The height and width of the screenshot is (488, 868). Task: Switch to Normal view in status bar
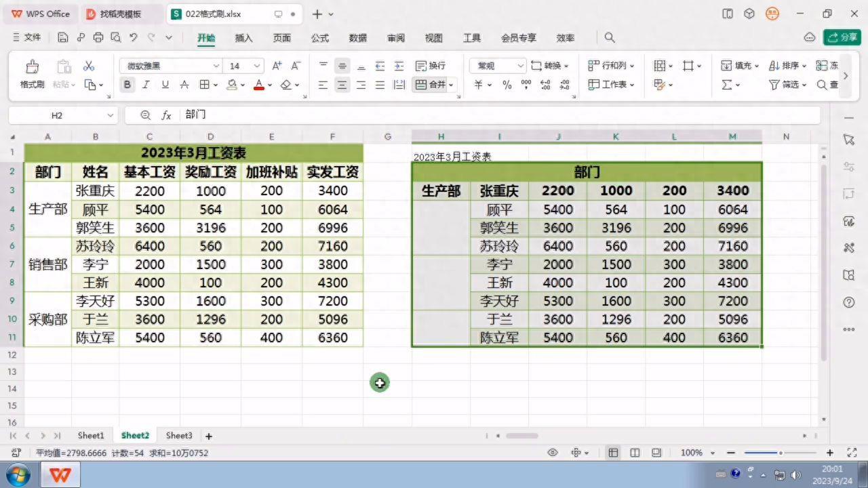pos(613,453)
